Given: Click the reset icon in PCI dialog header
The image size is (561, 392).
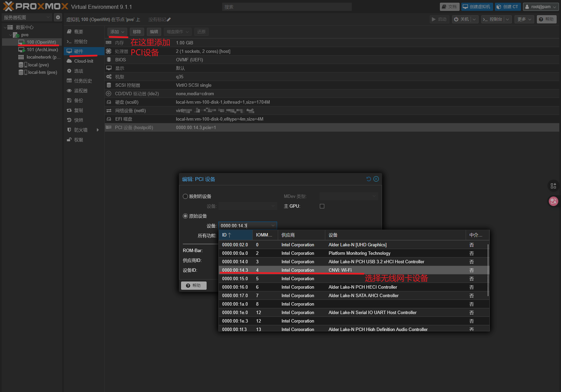Looking at the screenshot, I should [x=369, y=179].
